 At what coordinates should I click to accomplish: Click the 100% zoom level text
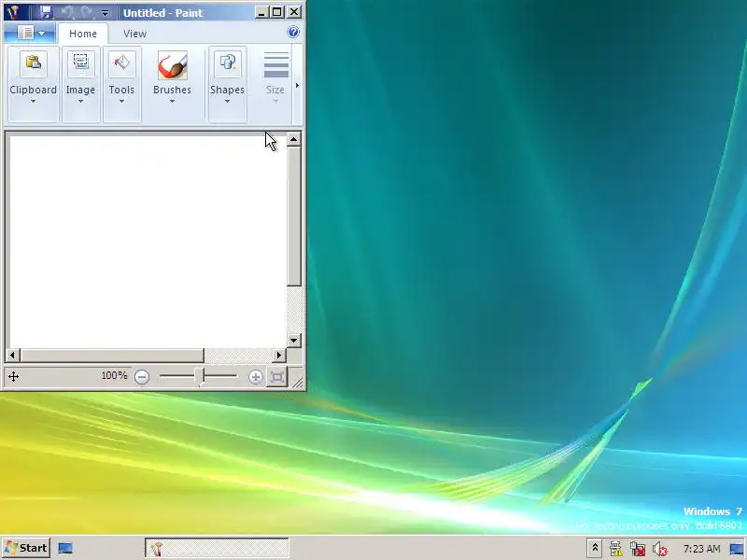[x=114, y=376]
